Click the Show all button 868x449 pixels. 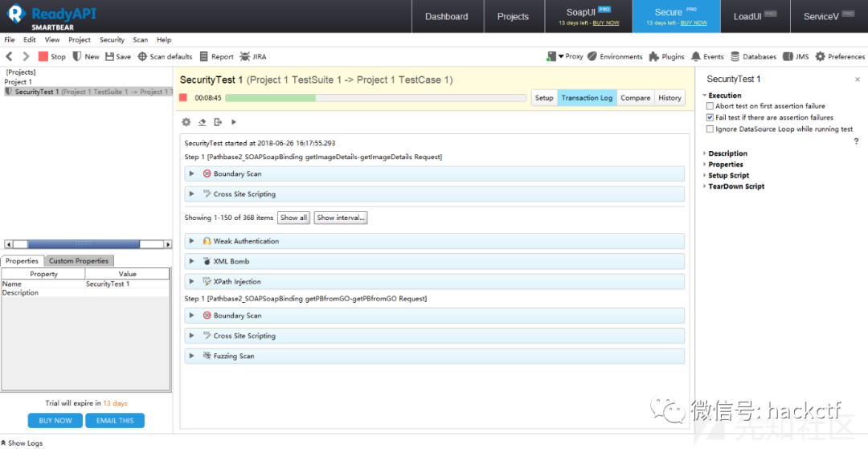click(x=294, y=218)
